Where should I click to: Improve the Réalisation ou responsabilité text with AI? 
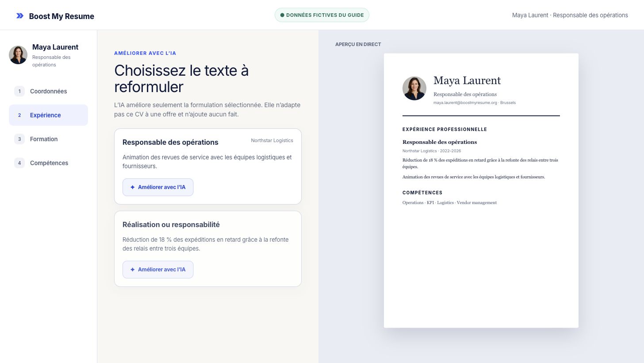click(x=158, y=270)
